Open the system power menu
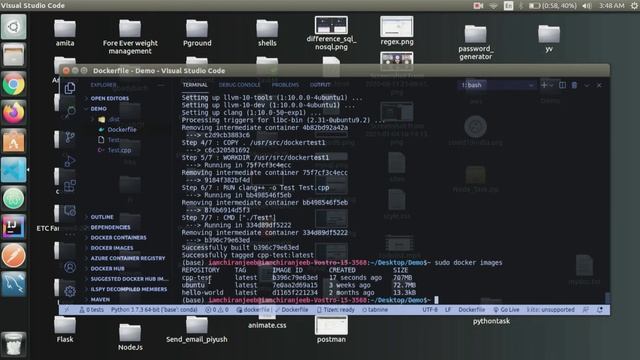Screen dimensions: 640x360 [634, 5]
